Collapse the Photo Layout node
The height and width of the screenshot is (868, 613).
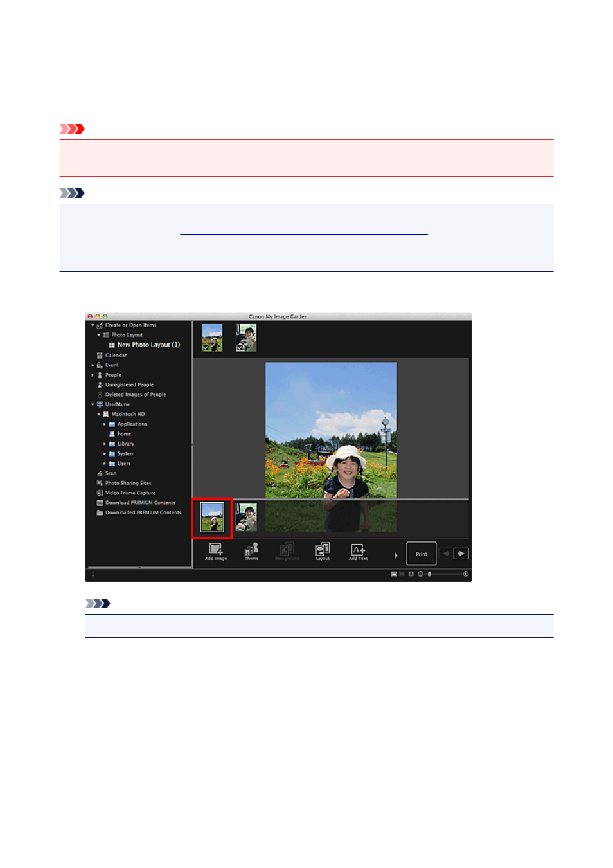click(x=99, y=335)
